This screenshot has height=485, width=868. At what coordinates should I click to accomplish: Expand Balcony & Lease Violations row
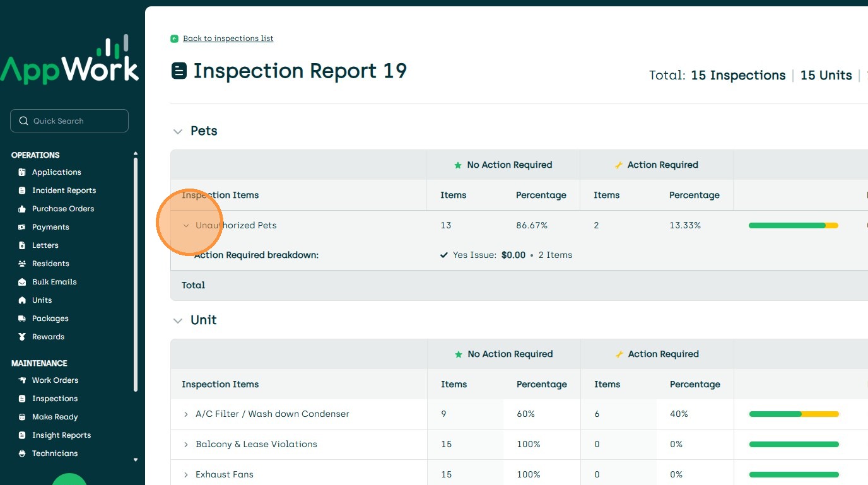point(186,445)
